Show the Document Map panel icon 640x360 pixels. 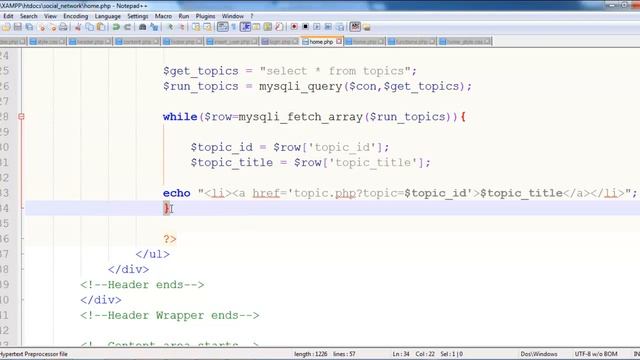point(268,27)
